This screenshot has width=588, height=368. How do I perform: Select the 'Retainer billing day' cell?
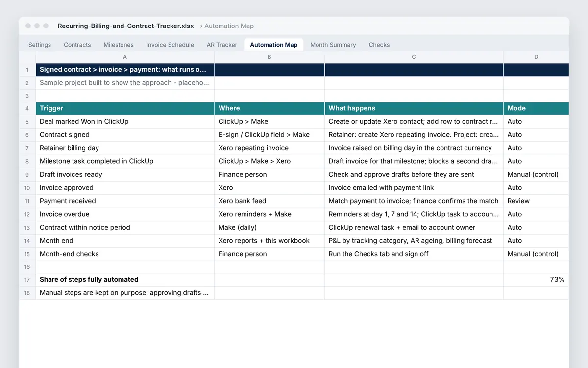coord(125,148)
